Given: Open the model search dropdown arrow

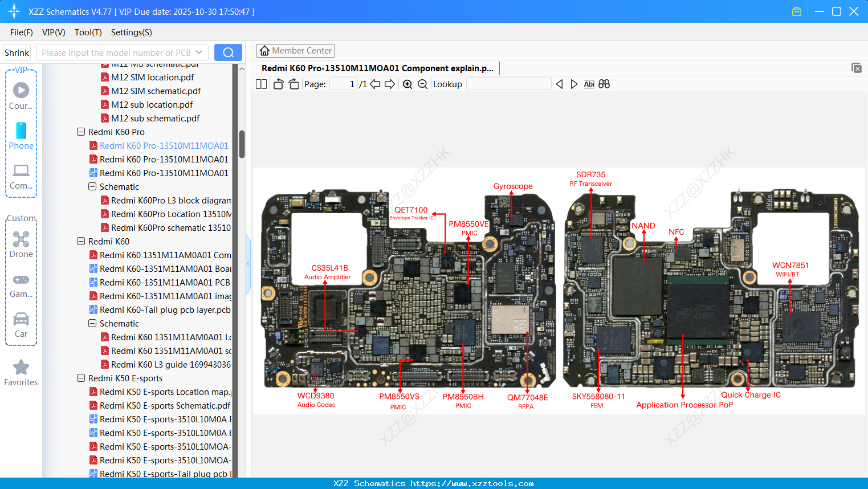Looking at the screenshot, I should point(199,52).
